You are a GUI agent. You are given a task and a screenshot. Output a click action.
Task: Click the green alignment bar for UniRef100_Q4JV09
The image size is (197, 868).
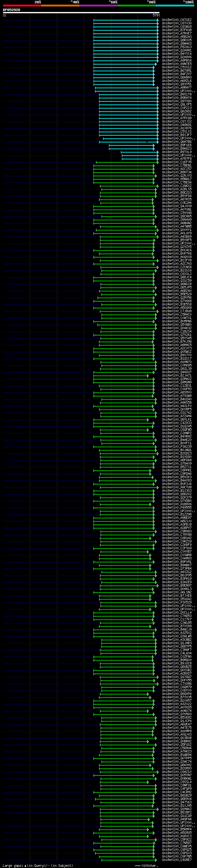click(x=124, y=206)
